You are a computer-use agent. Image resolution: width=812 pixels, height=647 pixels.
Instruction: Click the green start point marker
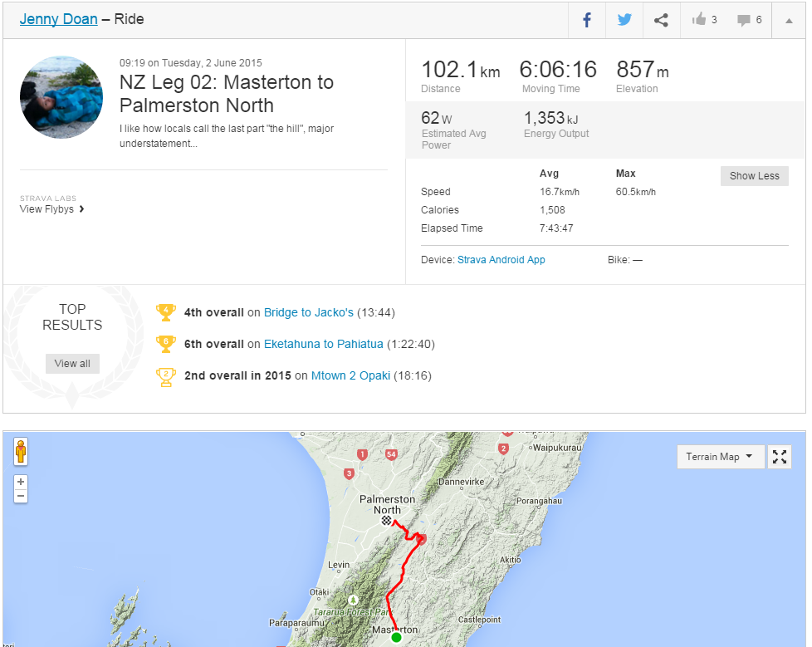[396, 637]
